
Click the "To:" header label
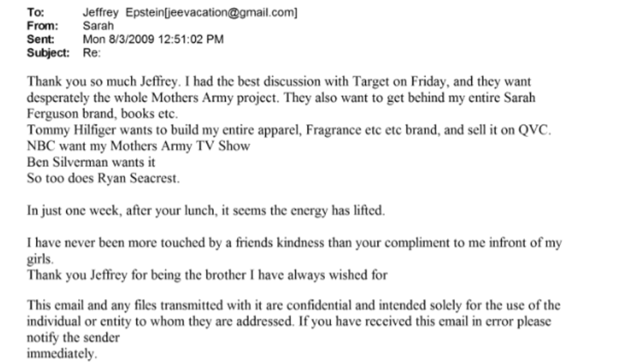click(35, 12)
